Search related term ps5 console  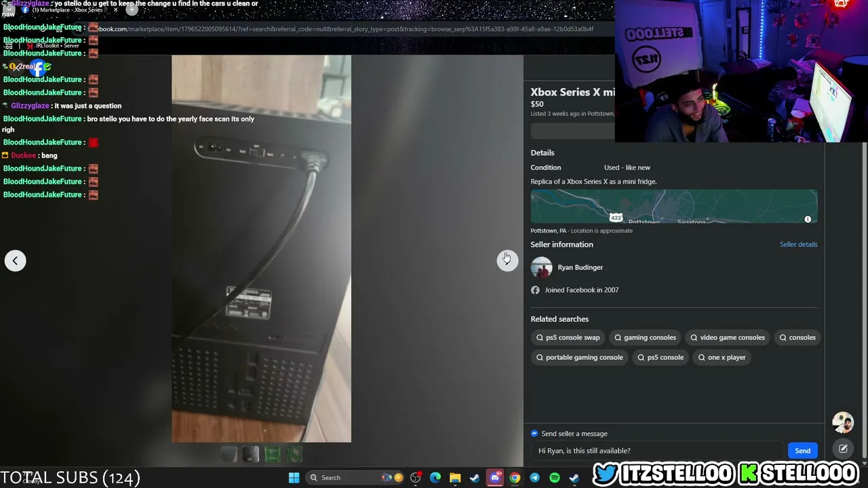point(660,357)
